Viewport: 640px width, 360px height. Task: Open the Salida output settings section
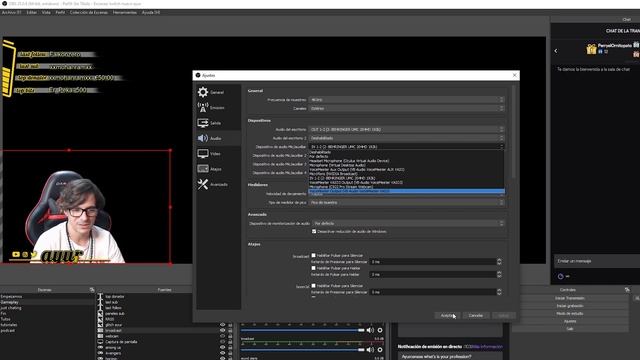click(x=218, y=123)
